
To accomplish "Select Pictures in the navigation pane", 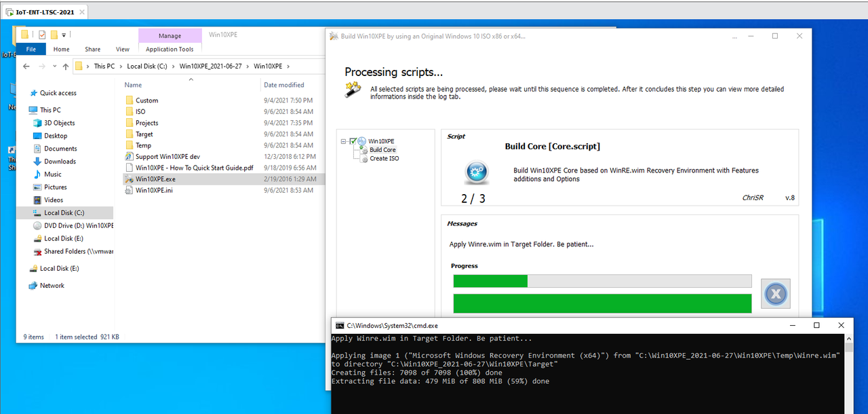I will [x=56, y=187].
